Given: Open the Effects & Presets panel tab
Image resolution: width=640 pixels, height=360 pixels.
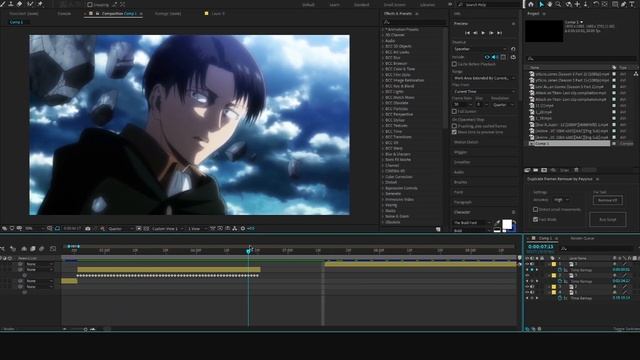Looking at the screenshot, I should coord(398,13).
